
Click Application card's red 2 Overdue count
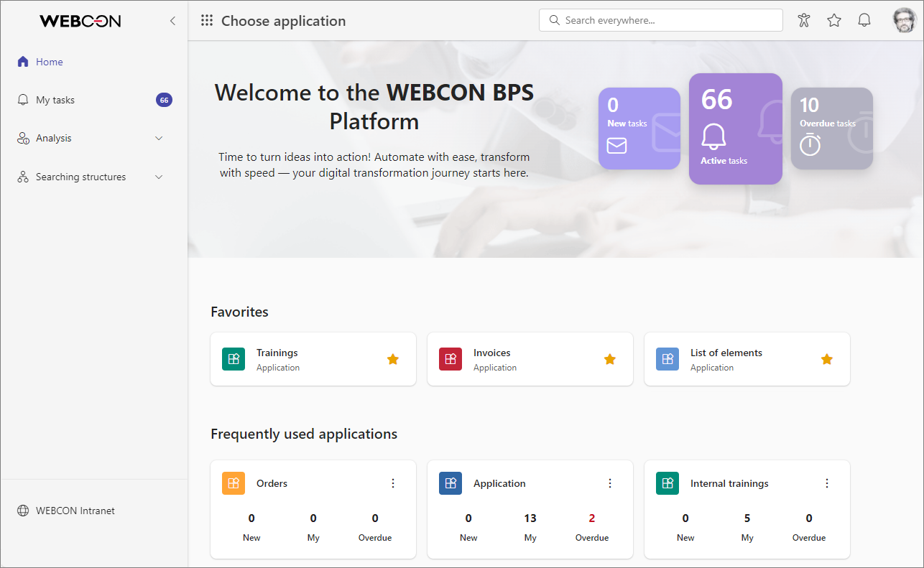[592, 518]
